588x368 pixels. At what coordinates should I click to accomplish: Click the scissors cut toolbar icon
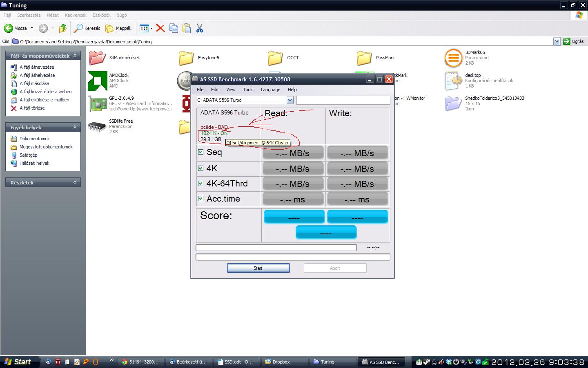tap(200, 28)
